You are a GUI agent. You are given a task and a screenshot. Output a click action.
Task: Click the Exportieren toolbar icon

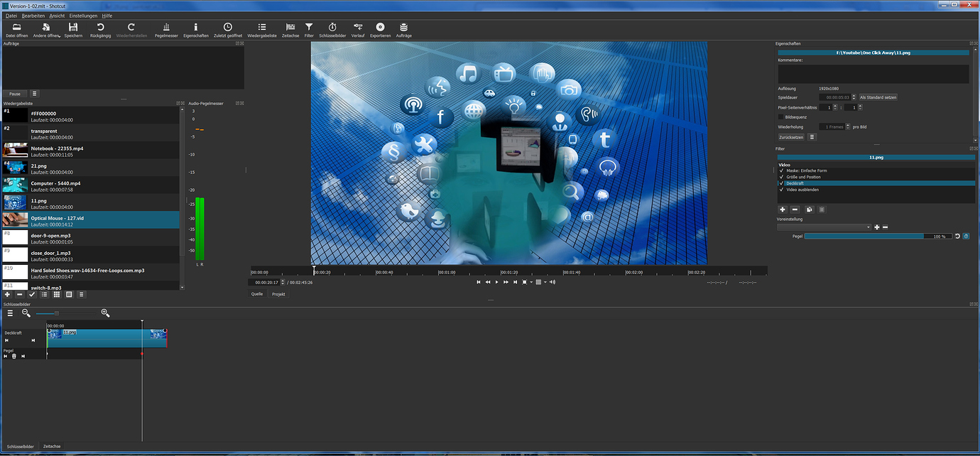(x=381, y=30)
